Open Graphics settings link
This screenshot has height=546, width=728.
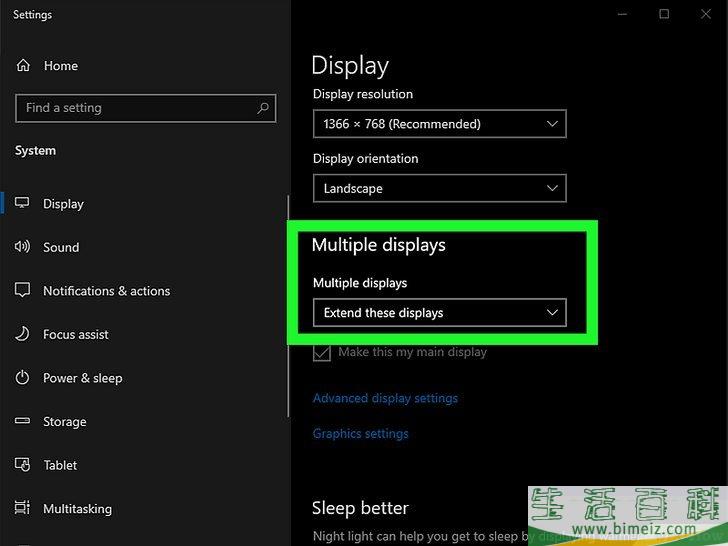pos(361,434)
